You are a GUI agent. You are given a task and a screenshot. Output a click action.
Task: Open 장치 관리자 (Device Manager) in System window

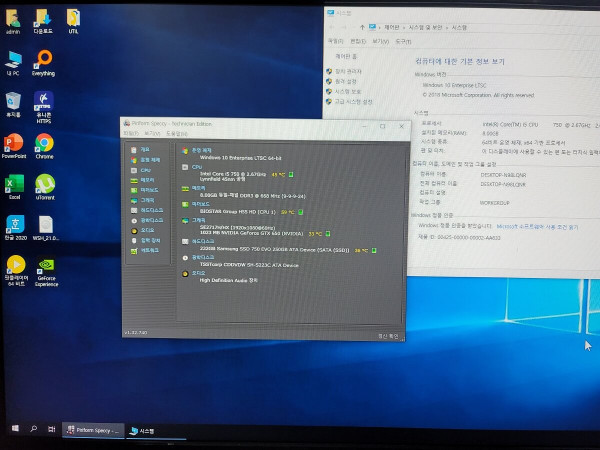coord(348,71)
